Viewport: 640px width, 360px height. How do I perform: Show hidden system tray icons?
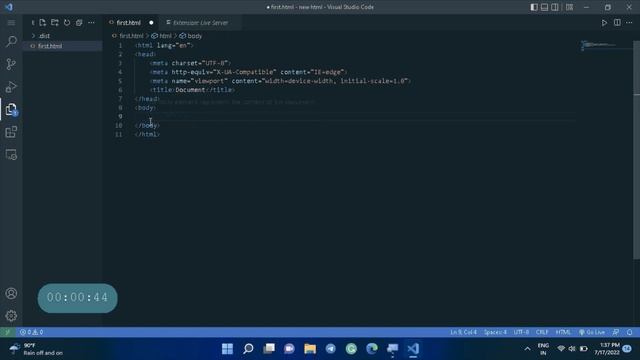[527, 349]
